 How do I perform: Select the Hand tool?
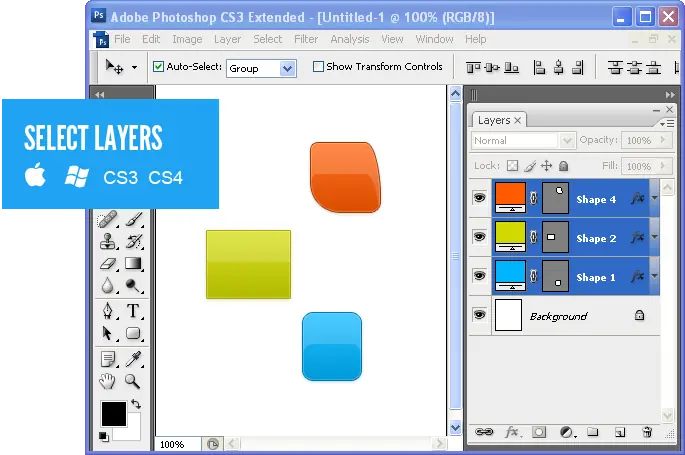pos(107,381)
